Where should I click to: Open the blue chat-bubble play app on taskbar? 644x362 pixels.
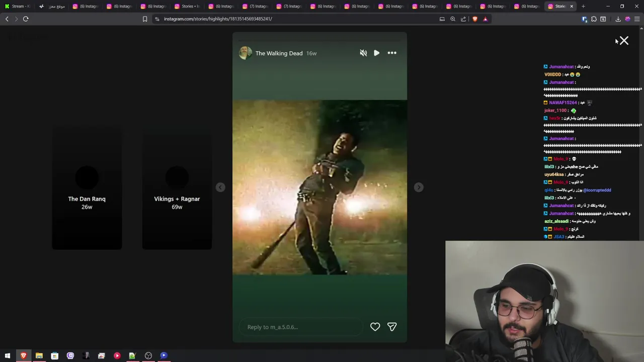click(164, 355)
